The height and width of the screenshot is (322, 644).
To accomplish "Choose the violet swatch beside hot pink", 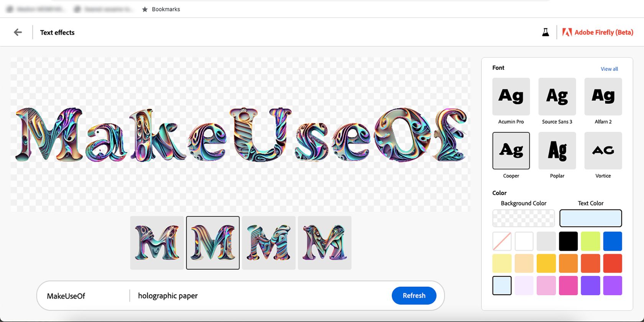I will 590,286.
